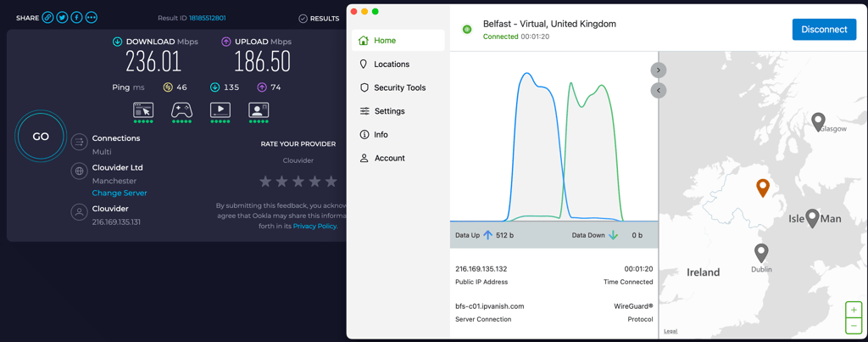
Task: Click the user icon beside Clouvider
Action: click(79, 212)
